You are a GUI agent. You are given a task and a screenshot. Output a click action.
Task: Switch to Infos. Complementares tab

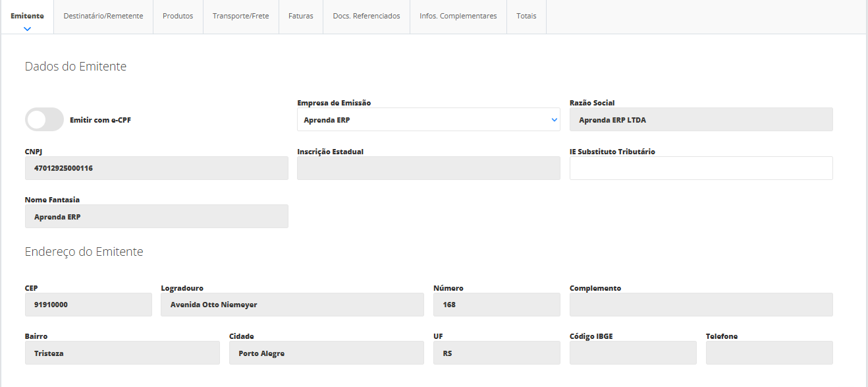458,16
